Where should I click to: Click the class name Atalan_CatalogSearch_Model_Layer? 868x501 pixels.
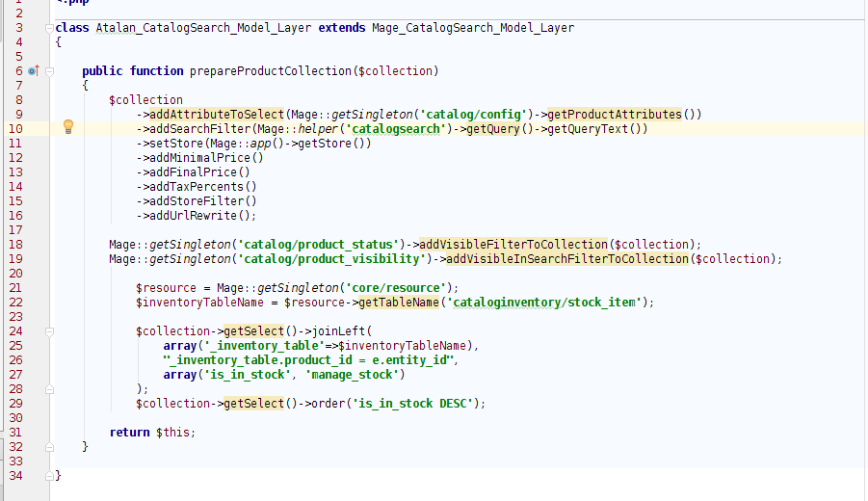pos(203,28)
